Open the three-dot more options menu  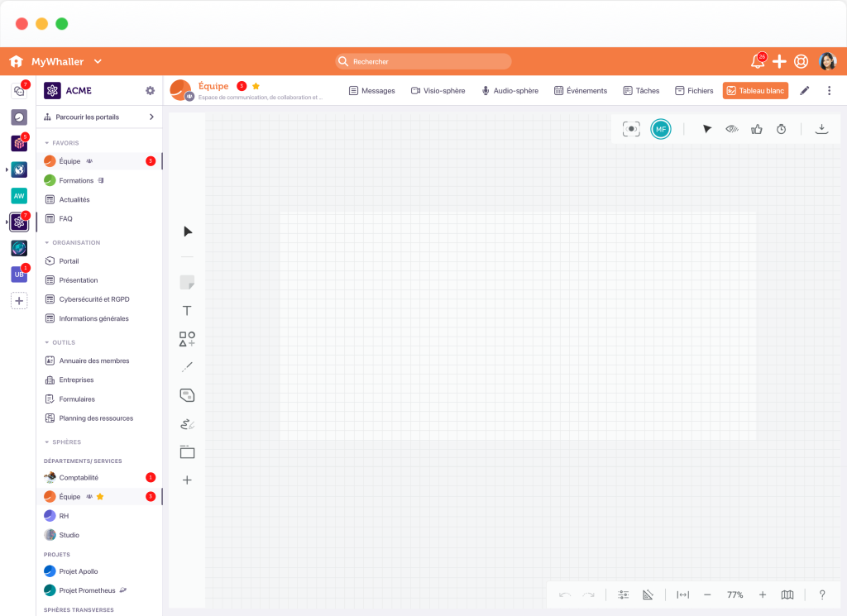(829, 91)
